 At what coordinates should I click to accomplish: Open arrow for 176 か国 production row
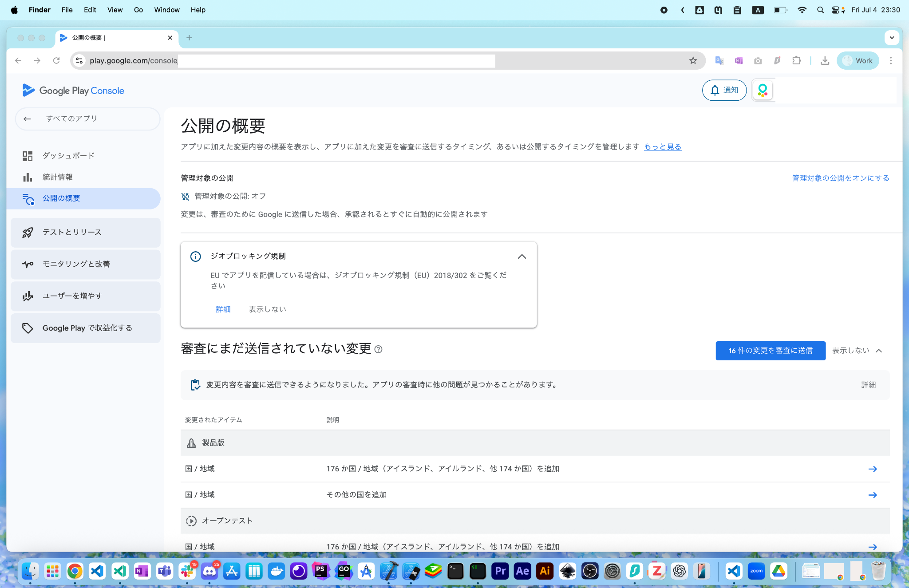[872, 469]
